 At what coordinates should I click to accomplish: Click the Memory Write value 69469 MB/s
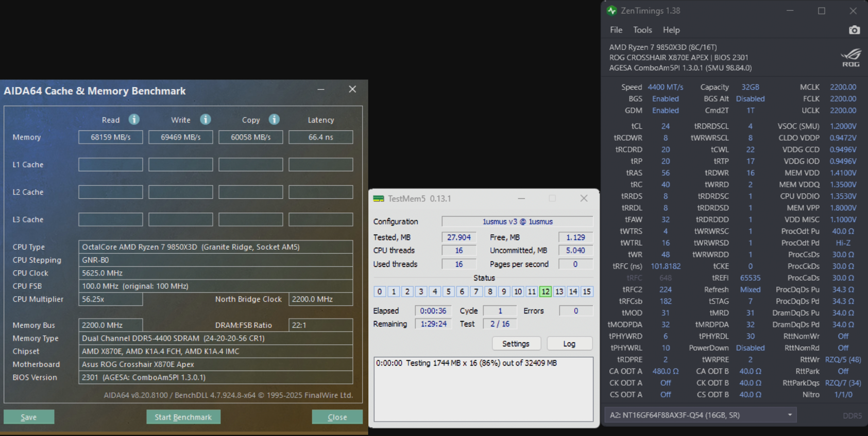pyautogui.click(x=181, y=137)
